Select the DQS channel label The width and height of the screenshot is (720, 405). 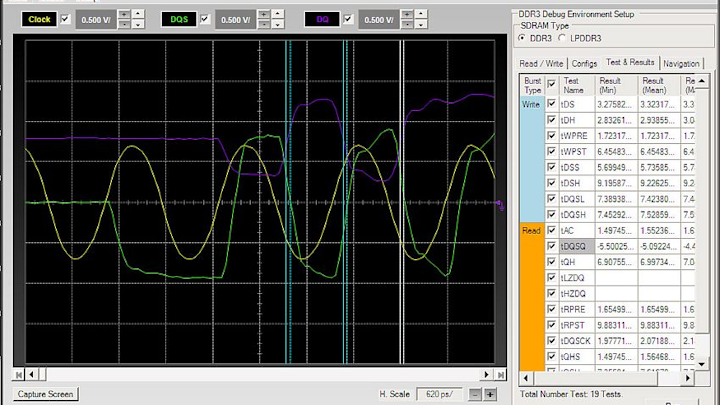point(179,19)
